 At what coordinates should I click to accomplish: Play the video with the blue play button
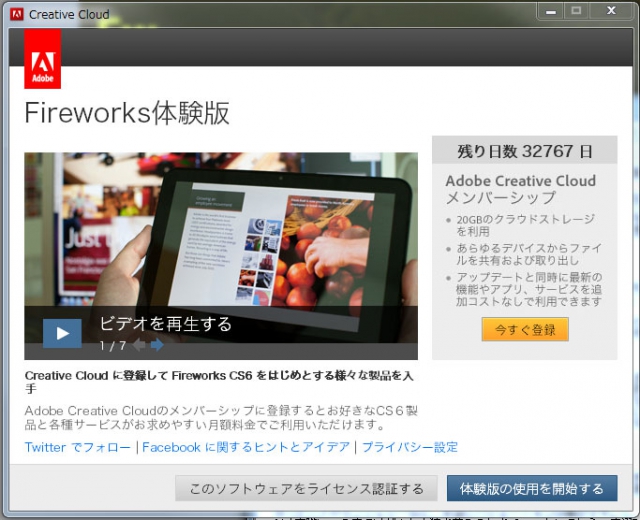click(62, 333)
